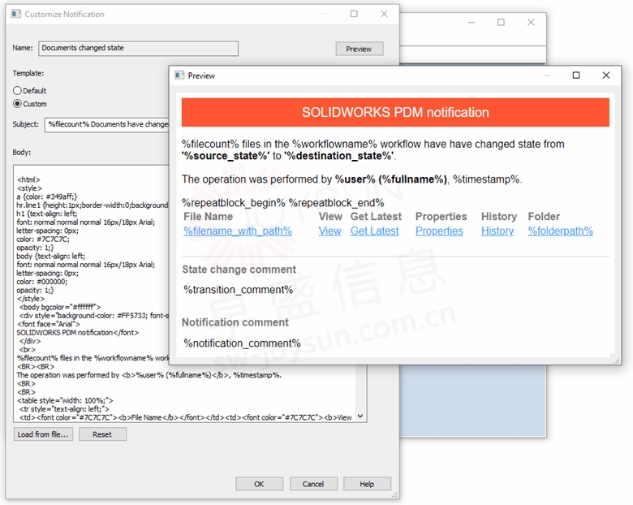Click the Preview button in Customize Notification

tap(359, 49)
